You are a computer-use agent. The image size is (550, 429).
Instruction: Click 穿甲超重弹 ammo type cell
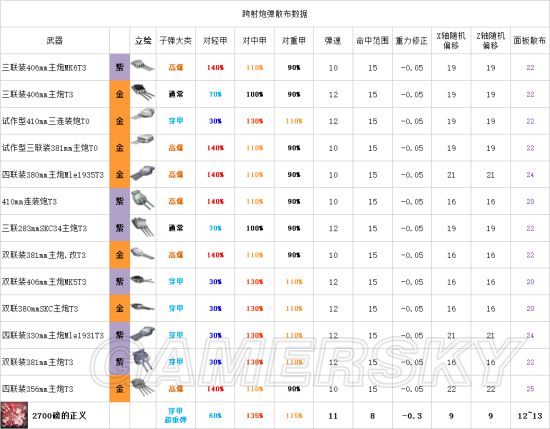175,415
